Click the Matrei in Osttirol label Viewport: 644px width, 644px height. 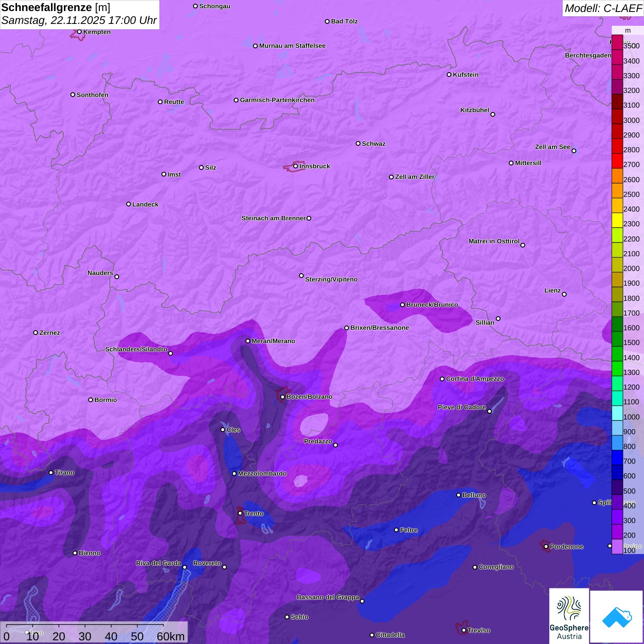click(494, 241)
